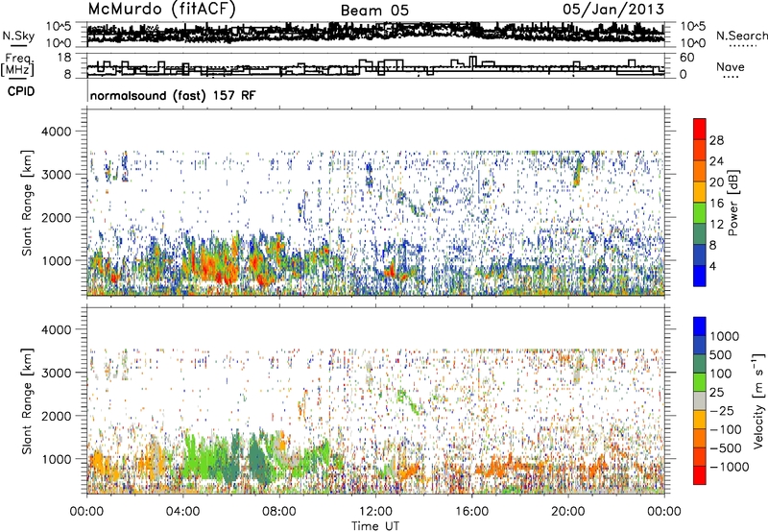This screenshot has width=768, height=532.
Task: Click the 28 label on Power colorbar
Action: coord(716,140)
